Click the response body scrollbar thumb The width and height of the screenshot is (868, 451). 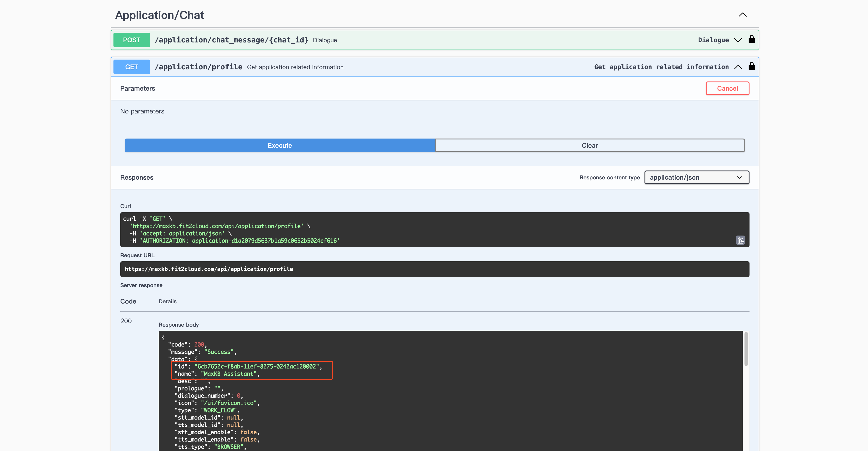(x=746, y=349)
